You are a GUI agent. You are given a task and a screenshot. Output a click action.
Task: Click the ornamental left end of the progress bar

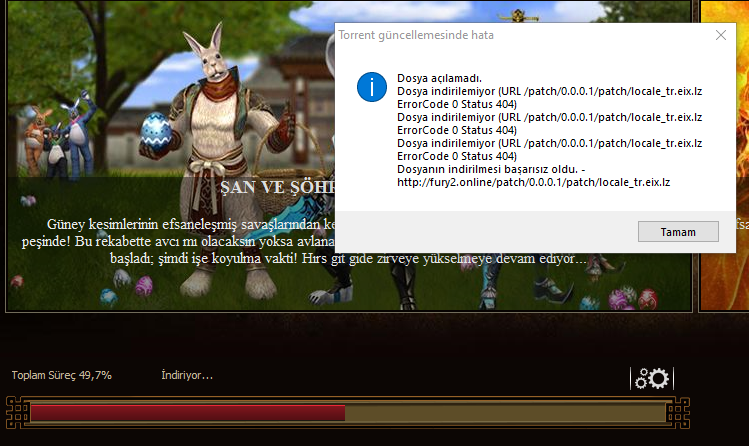tap(17, 413)
